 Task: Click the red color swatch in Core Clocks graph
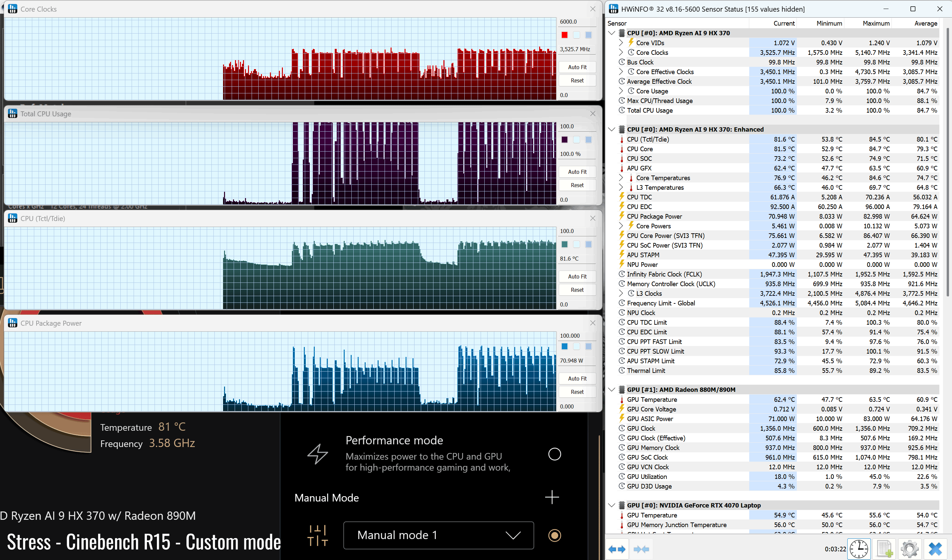tap(564, 35)
